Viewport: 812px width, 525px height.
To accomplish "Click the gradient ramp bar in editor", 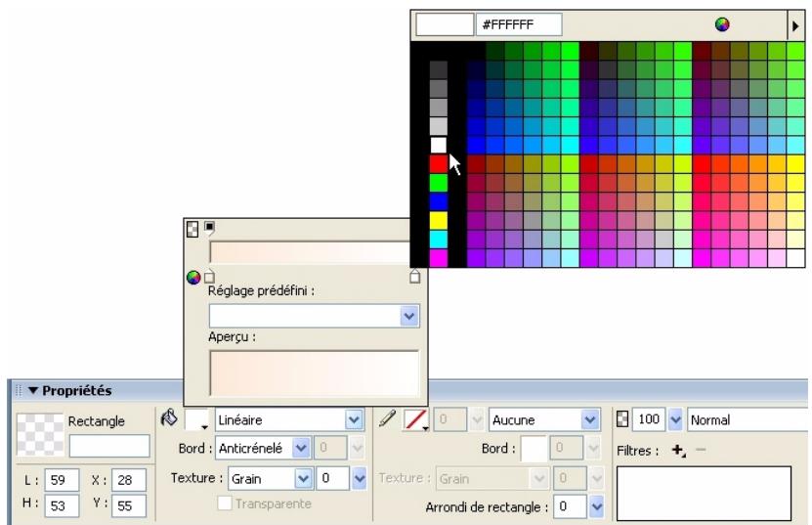I will 311,253.
